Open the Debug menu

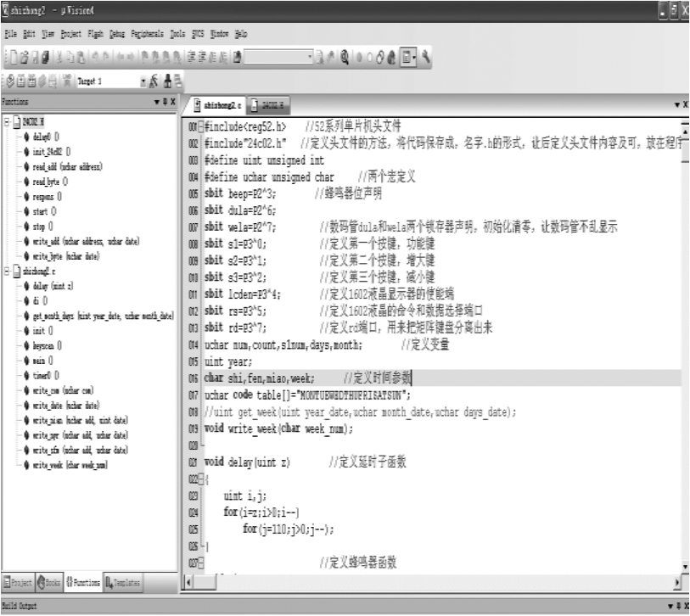point(117,34)
